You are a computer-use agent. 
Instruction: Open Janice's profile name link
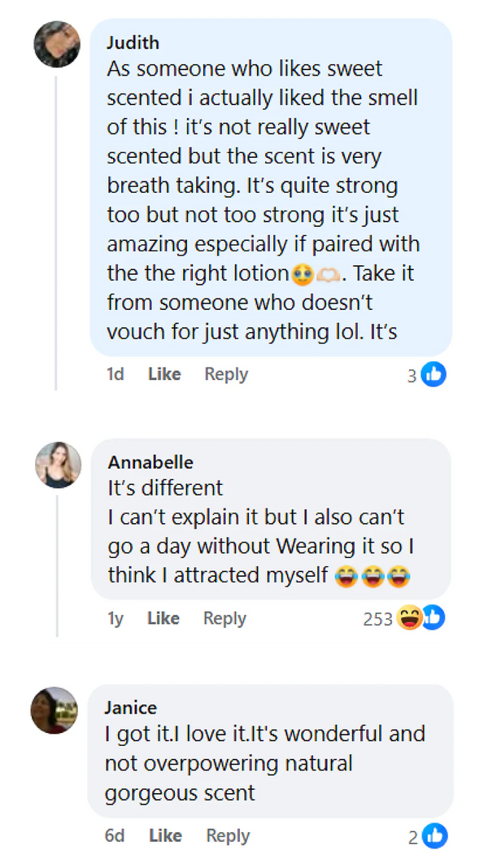[x=131, y=708]
